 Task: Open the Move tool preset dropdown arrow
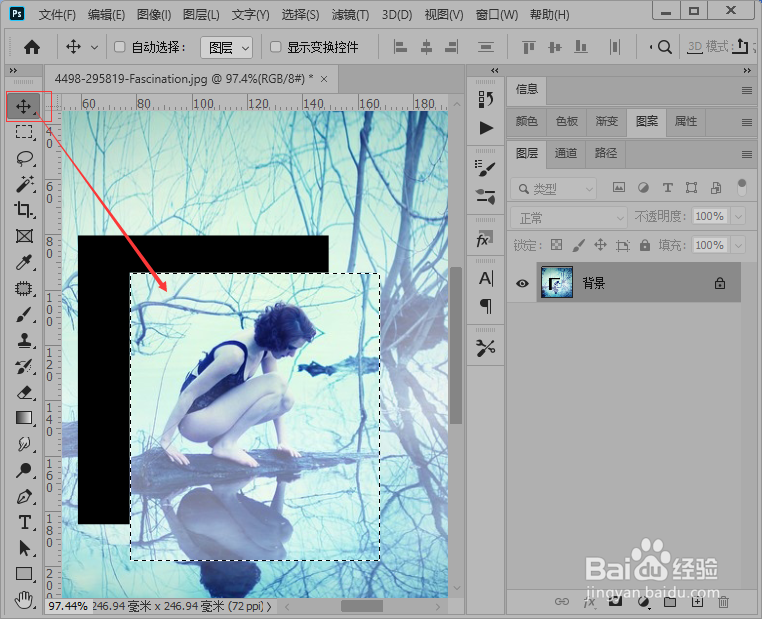(x=95, y=47)
